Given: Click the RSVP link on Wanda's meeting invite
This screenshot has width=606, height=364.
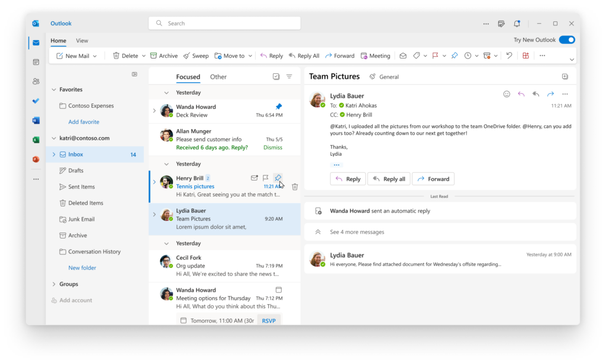Looking at the screenshot, I should click(x=269, y=320).
